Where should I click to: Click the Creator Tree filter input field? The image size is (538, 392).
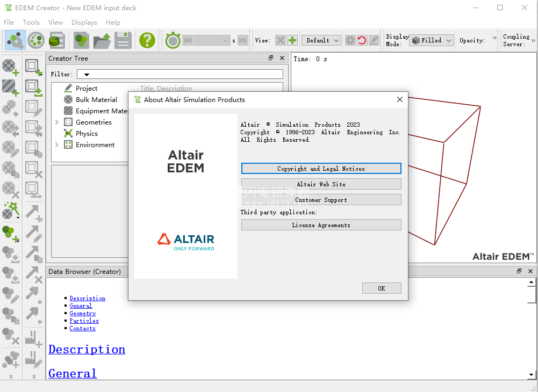pyautogui.click(x=180, y=74)
